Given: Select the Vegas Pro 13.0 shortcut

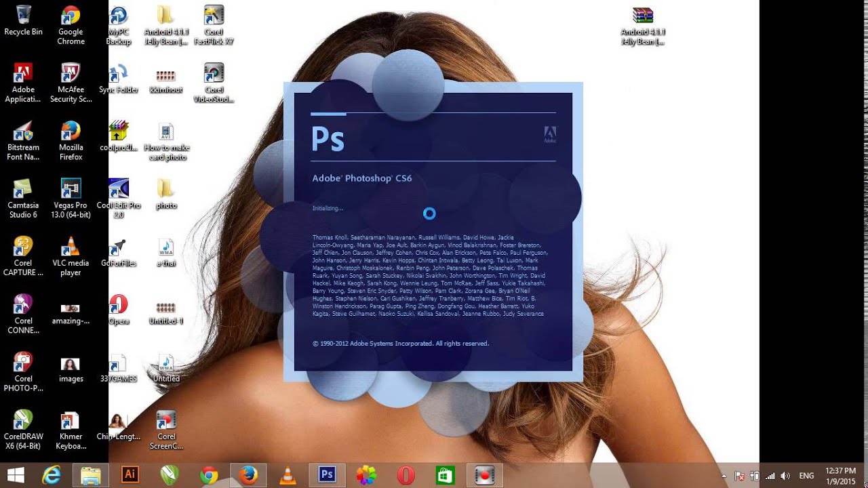Looking at the screenshot, I should coord(71,198).
